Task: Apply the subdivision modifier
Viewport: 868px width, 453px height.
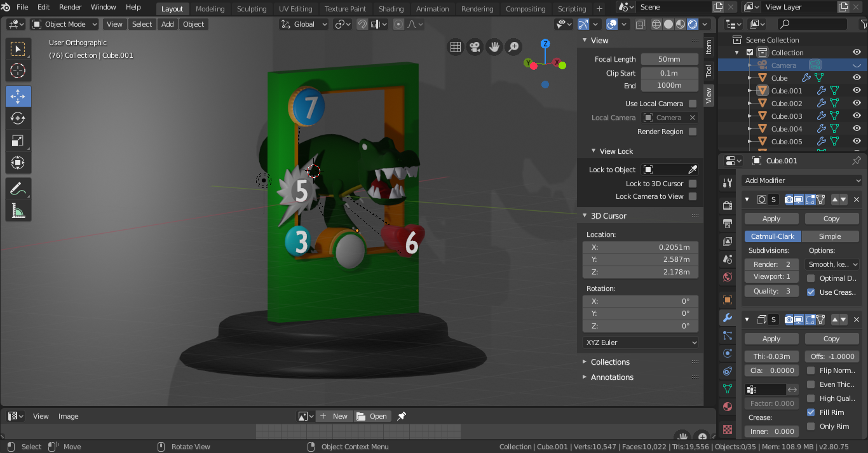Action: 771,219
